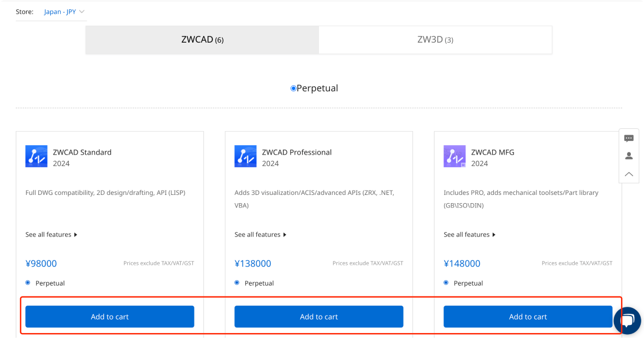
Task: Add ZWCAD Professional to cart
Action: click(318, 316)
